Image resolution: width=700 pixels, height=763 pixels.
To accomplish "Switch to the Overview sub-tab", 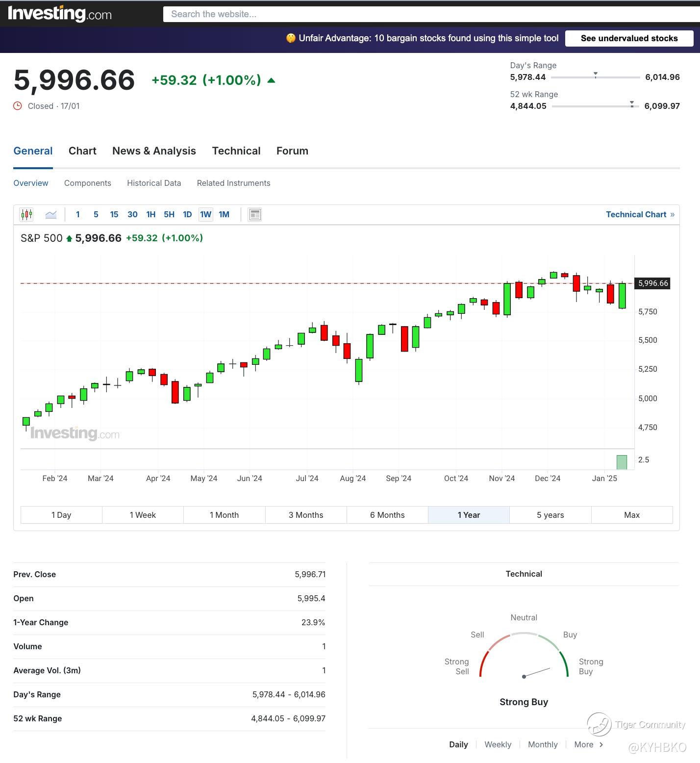I will click(31, 183).
